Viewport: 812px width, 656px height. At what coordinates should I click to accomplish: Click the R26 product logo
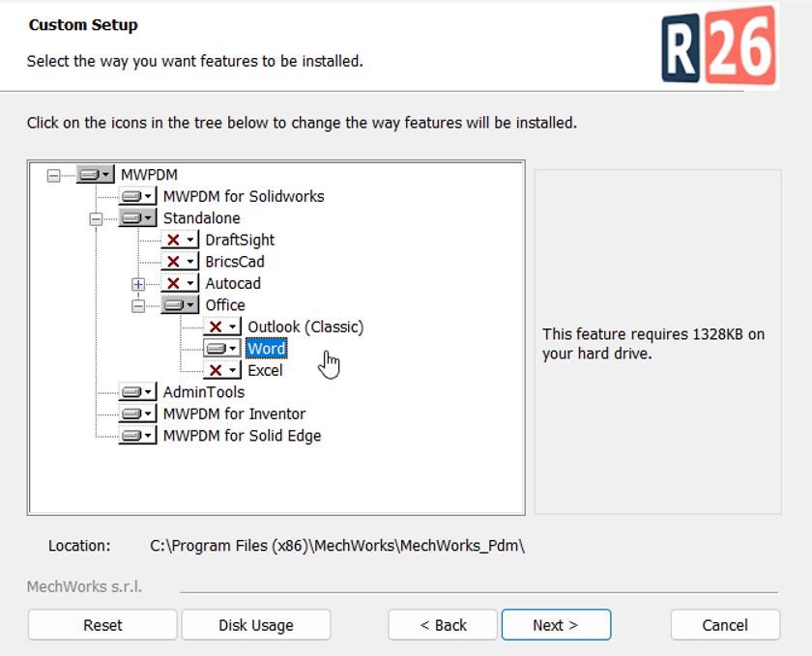point(719,45)
